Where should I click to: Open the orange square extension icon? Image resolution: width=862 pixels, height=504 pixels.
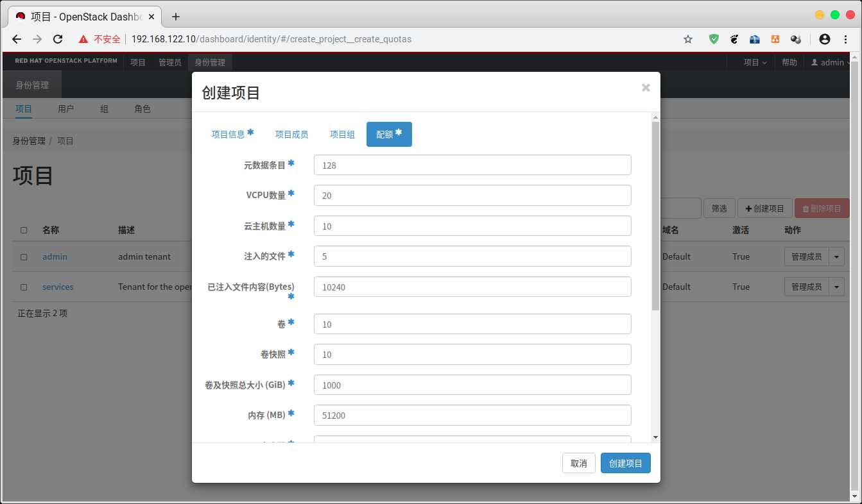775,39
